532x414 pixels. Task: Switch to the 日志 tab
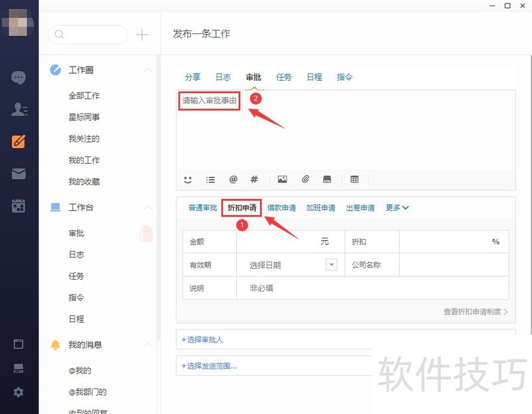pyautogui.click(x=223, y=77)
